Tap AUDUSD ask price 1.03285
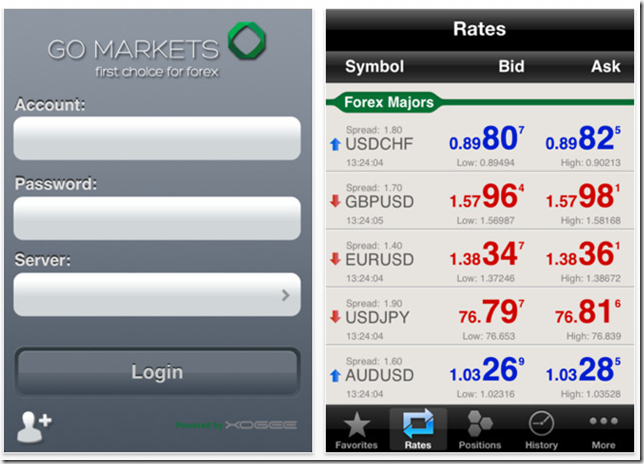644x464 pixels. (x=583, y=370)
